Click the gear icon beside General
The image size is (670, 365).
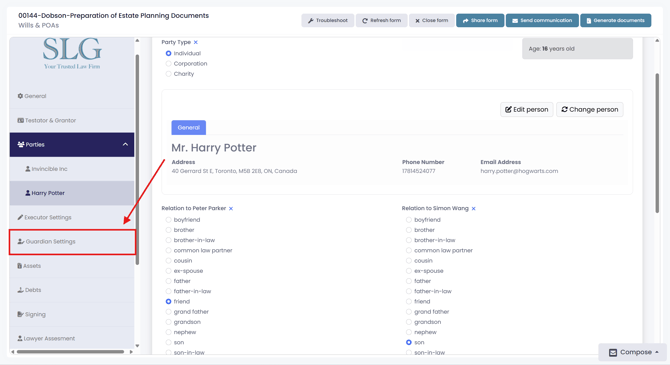(x=20, y=96)
